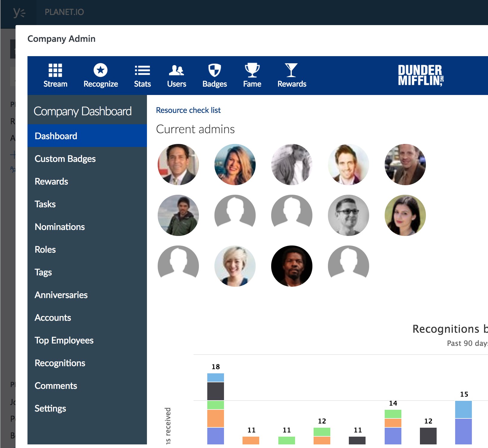Screen dimensions: 488x448
Task: Open the Stream grid icon
Action: 55,70
